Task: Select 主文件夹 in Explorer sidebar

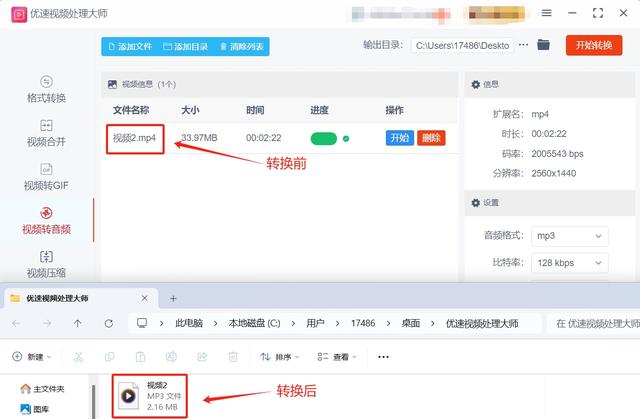Action: (x=42, y=389)
